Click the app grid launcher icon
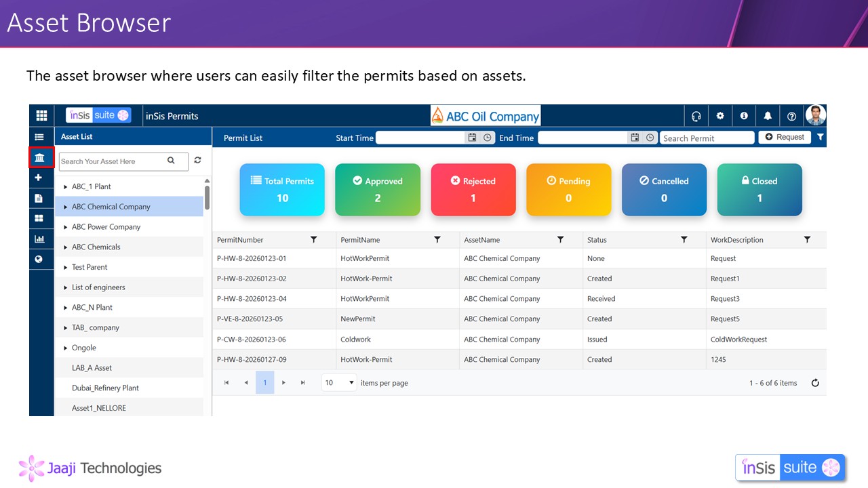The image size is (868, 488). [x=41, y=116]
